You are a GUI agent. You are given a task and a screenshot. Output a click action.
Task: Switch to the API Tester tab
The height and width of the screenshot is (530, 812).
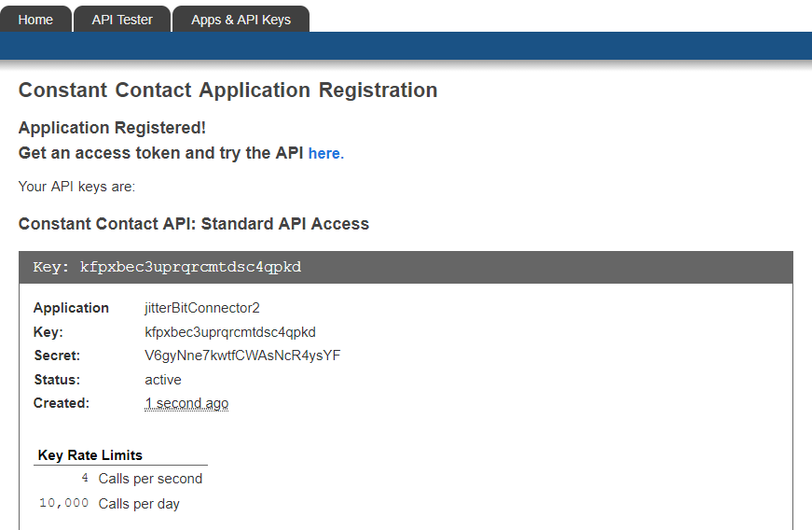click(x=122, y=20)
